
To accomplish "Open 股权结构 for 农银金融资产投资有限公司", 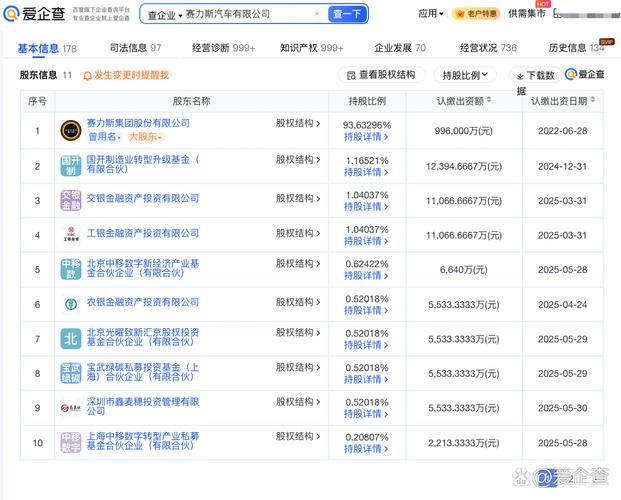I will [x=298, y=302].
